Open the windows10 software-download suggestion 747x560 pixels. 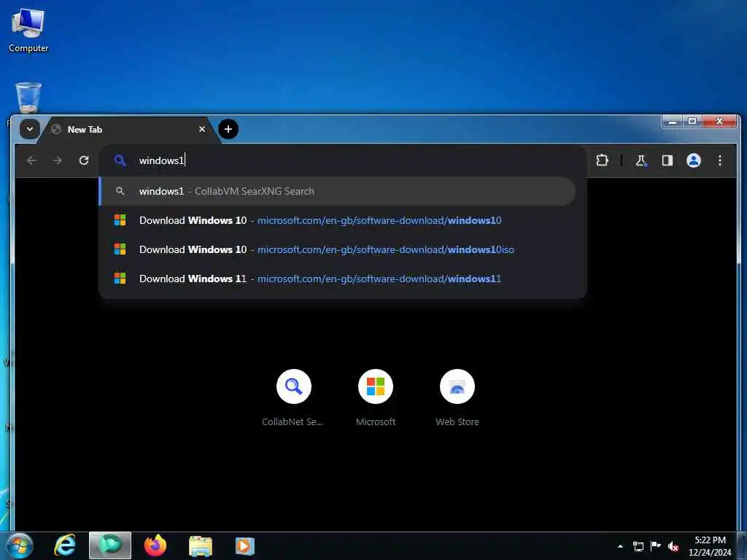[337, 220]
